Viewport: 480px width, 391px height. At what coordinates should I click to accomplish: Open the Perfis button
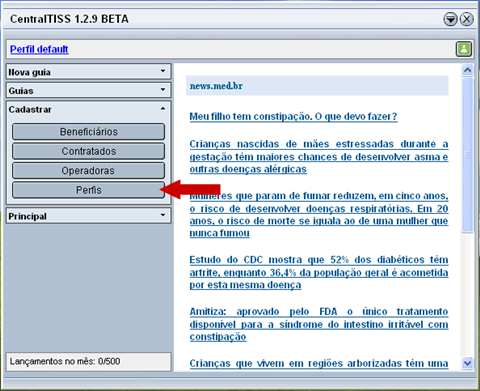click(x=89, y=190)
